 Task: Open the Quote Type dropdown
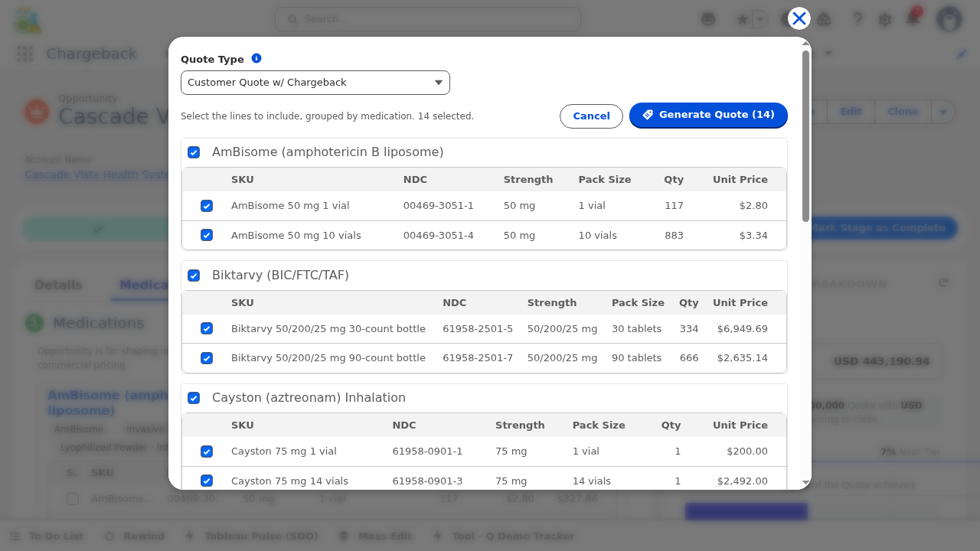(x=315, y=83)
